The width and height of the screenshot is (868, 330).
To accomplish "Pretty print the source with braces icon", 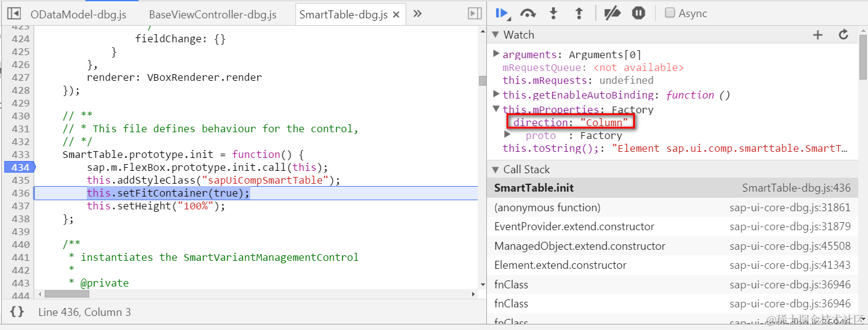I will (17, 312).
